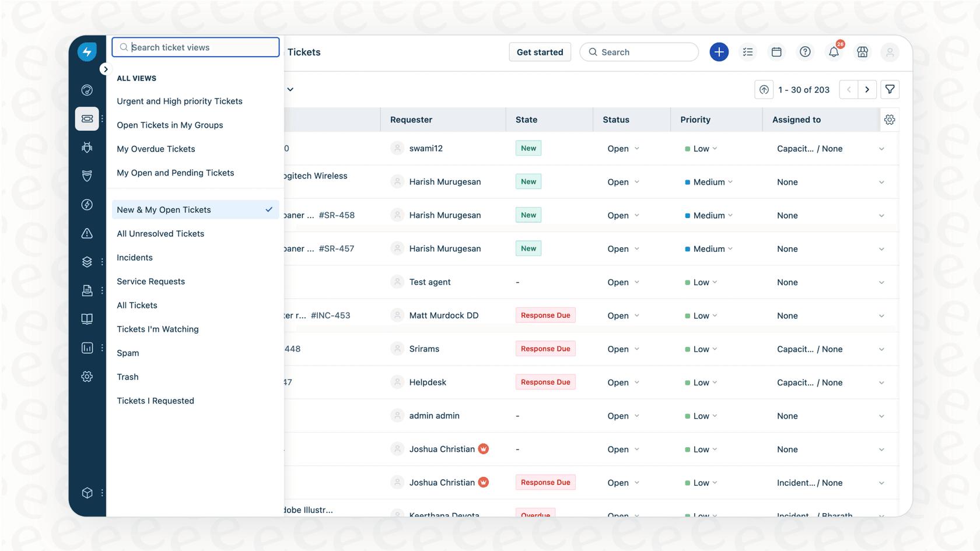980x551 pixels.
Task: Open the Dashboard from the left sidebar
Action: click(87, 90)
